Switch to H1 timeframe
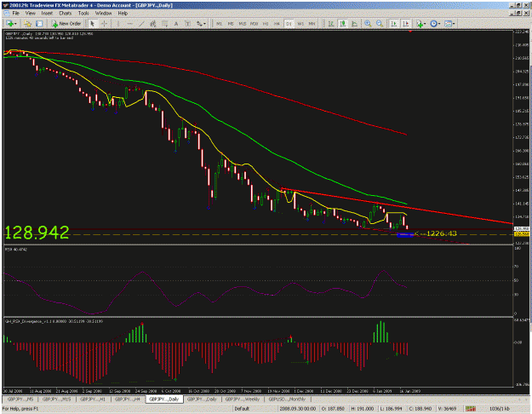The width and height of the screenshot is (532, 414). tap(266, 24)
